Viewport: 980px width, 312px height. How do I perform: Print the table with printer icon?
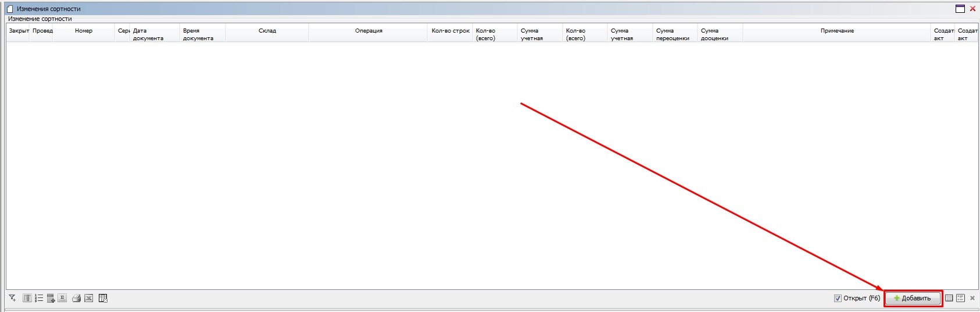tap(76, 298)
